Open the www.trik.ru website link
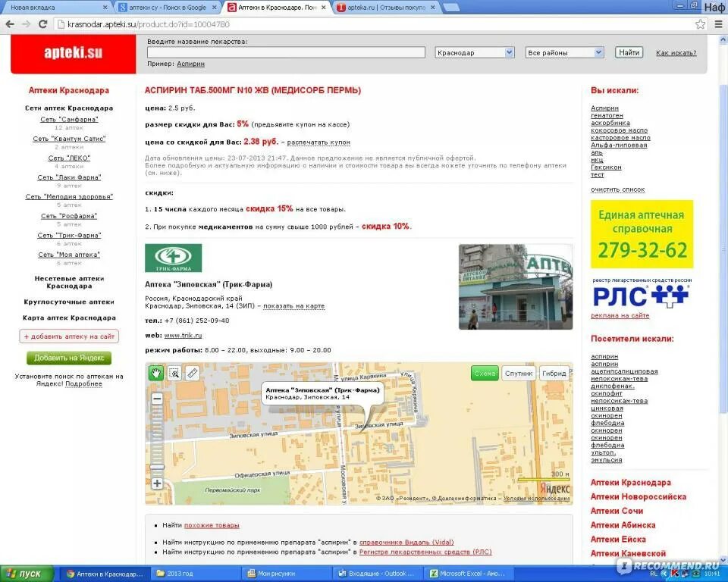 [x=183, y=335]
